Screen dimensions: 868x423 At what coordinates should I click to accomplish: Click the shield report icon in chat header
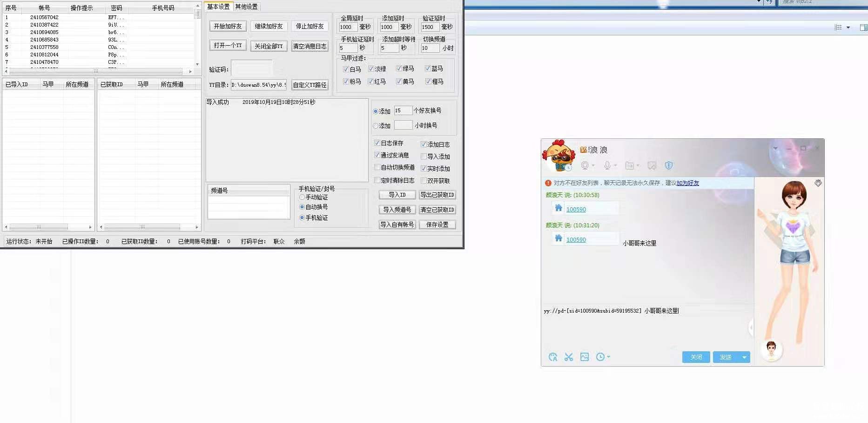669,166
